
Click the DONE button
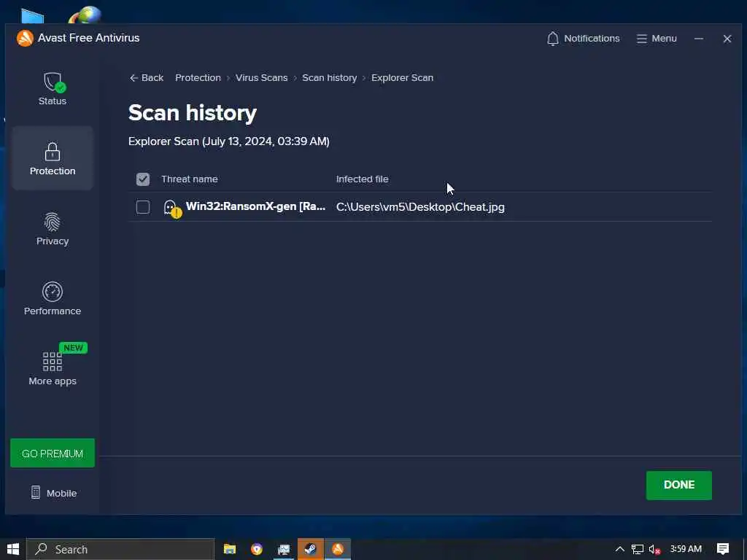pos(679,485)
